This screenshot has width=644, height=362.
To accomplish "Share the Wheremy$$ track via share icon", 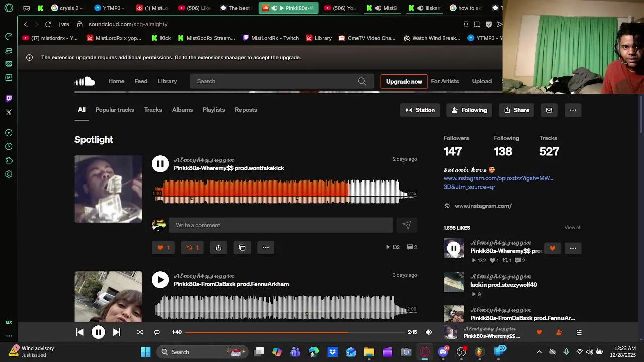I will pyautogui.click(x=218, y=247).
